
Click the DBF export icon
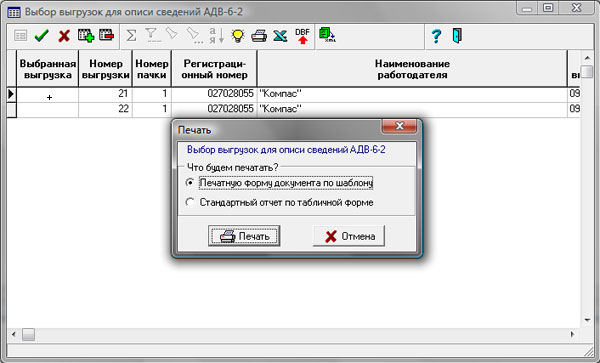click(302, 36)
